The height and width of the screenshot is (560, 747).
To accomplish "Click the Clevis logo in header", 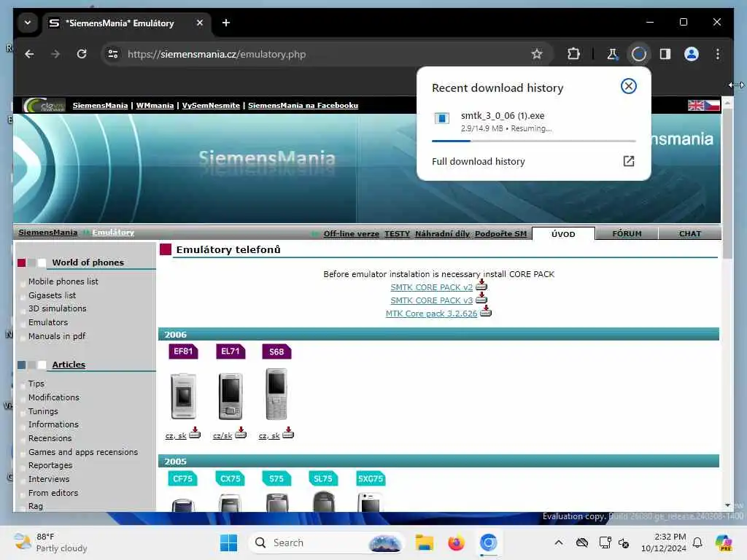I will click(44, 105).
